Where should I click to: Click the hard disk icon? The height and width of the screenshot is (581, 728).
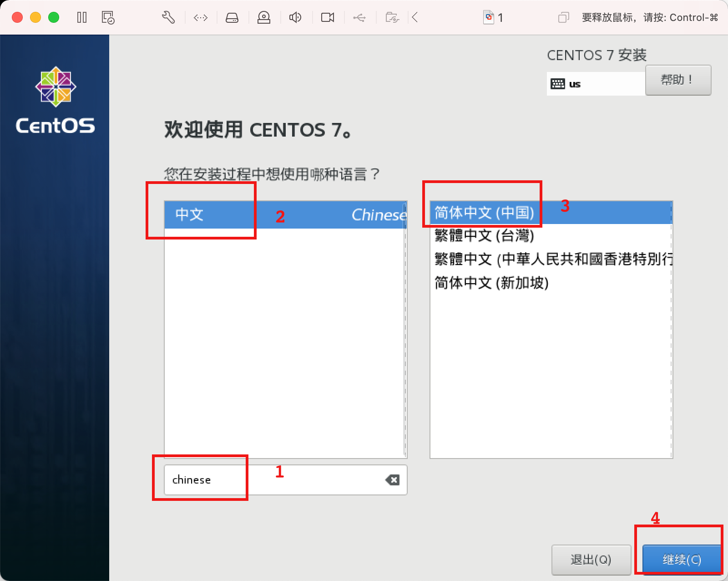click(x=232, y=18)
